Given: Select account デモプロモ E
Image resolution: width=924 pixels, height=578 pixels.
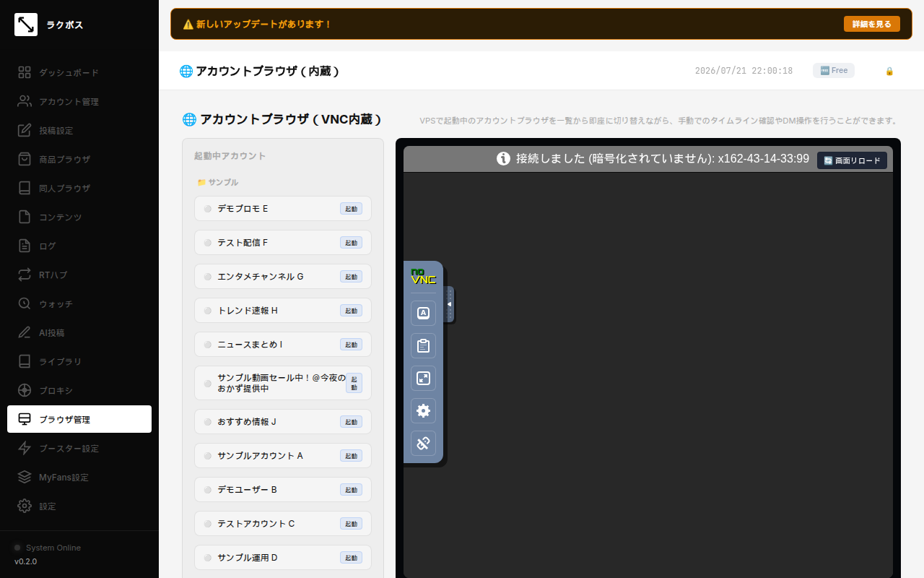Looking at the screenshot, I should tap(283, 209).
